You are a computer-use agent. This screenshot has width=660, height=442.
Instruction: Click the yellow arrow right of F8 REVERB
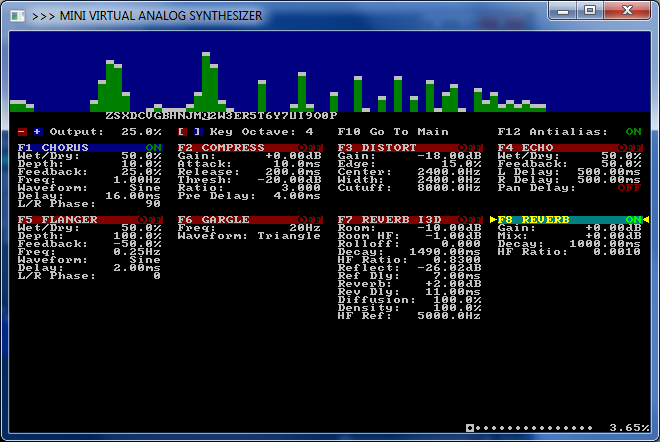[645, 219]
